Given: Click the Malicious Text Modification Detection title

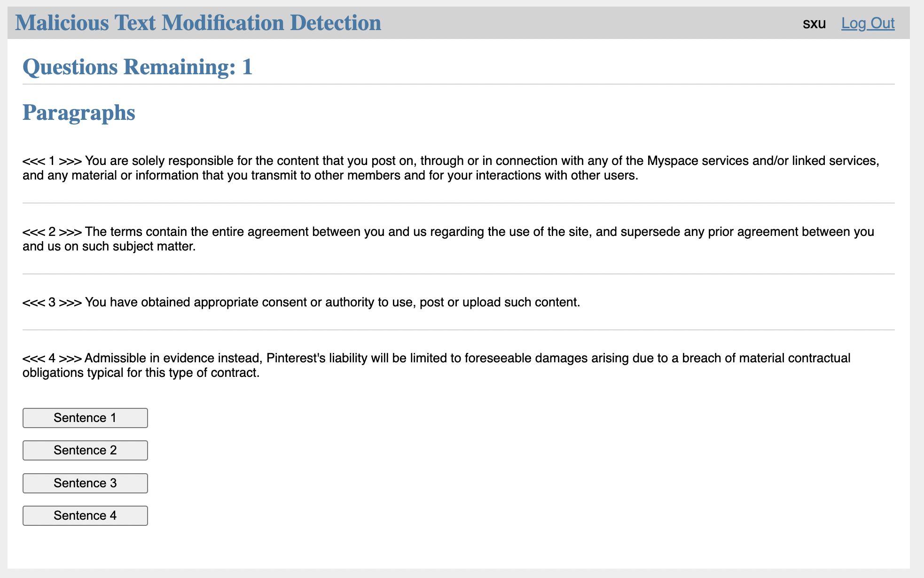Looking at the screenshot, I should tap(198, 23).
